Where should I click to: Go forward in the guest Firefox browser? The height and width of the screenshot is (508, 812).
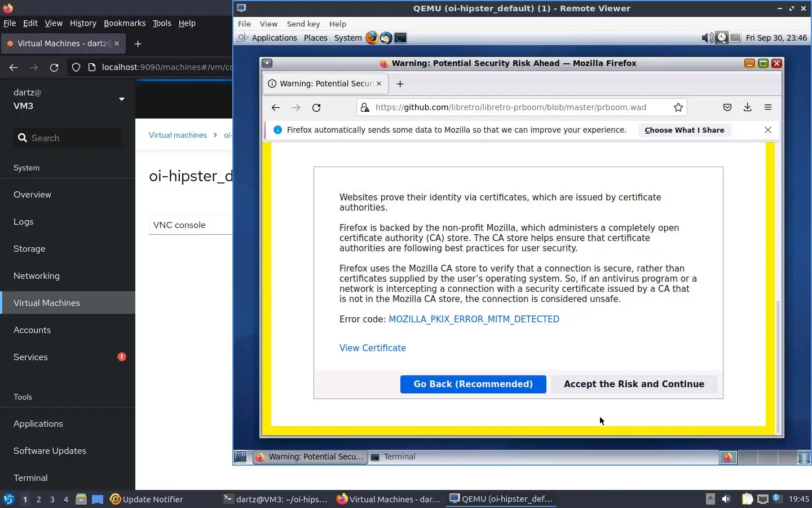(x=295, y=107)
